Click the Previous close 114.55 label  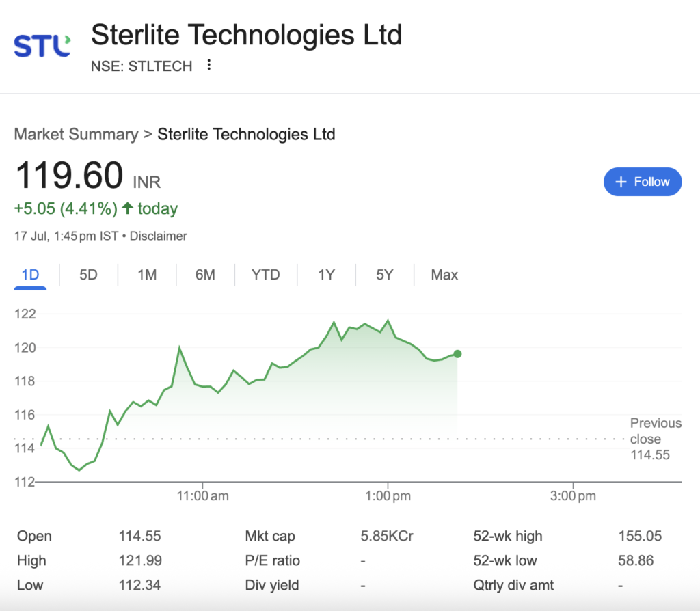(x=656, y=439)
